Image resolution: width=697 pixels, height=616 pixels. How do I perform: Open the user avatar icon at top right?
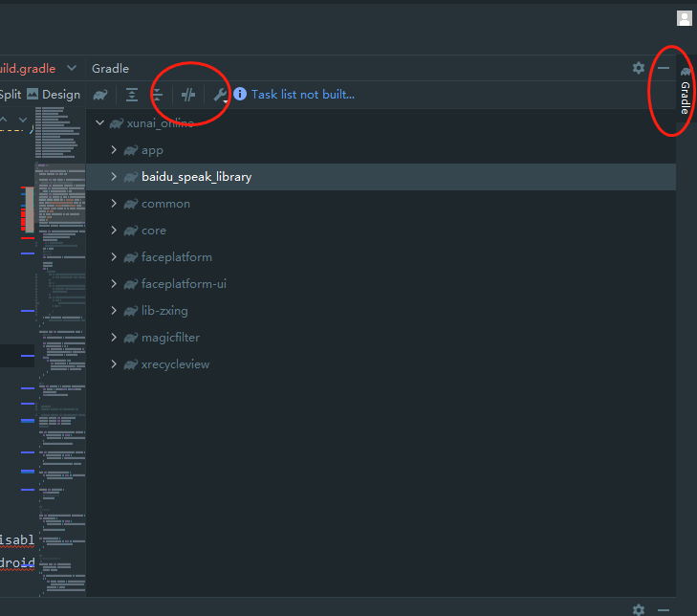click(x=685, y=18)
